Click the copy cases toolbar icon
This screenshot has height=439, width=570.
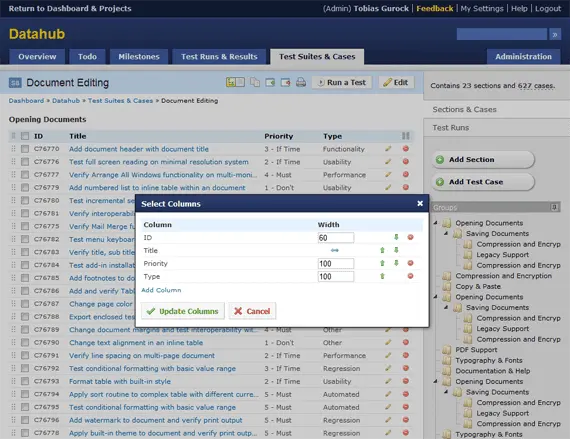point(255,82)
